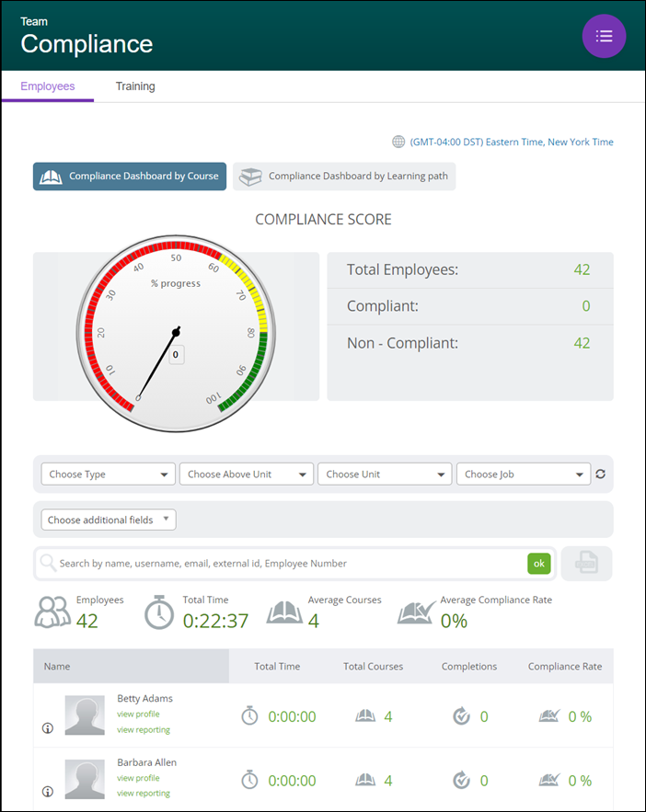Click the print icon beside the search bar

click(586, 563)
